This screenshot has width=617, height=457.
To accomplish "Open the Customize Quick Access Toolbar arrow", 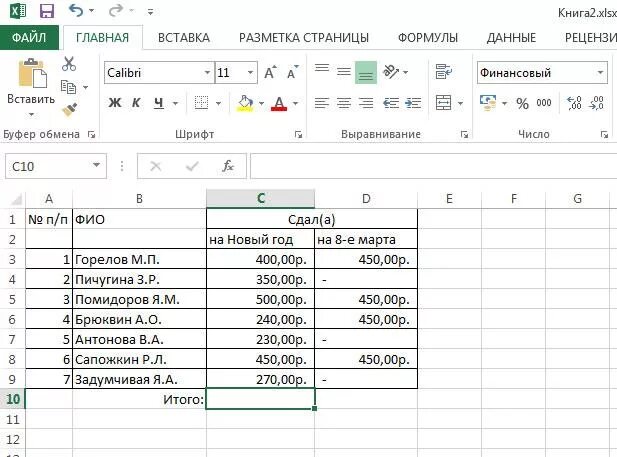I will [x=150, y=12].
